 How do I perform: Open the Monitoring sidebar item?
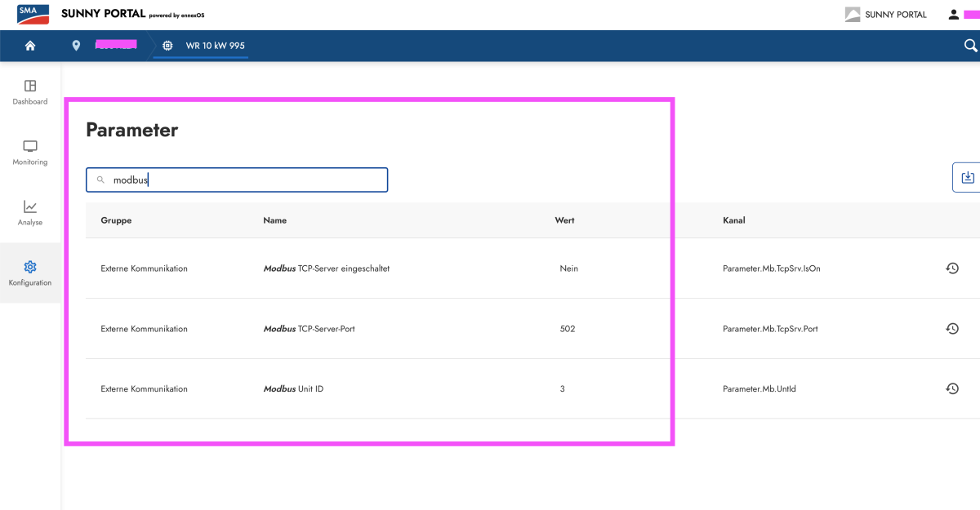click(x=30, y=153)
